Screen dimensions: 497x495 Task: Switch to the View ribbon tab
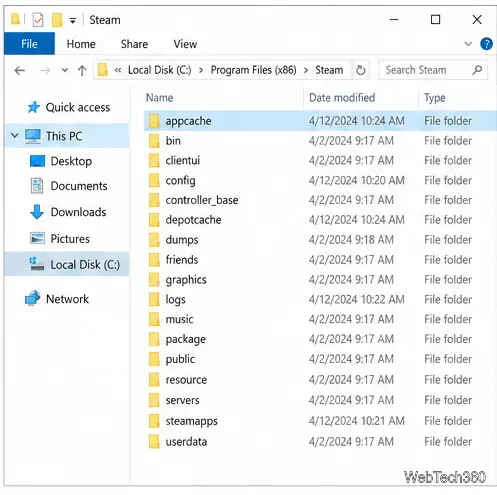pyautogui.click(x=185, y=44)
